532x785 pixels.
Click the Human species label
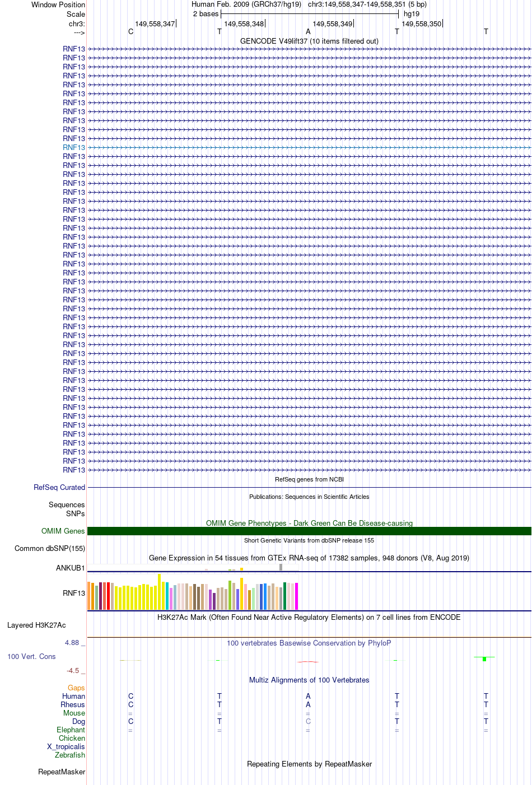pyautogui.click(x=74, y=696)
